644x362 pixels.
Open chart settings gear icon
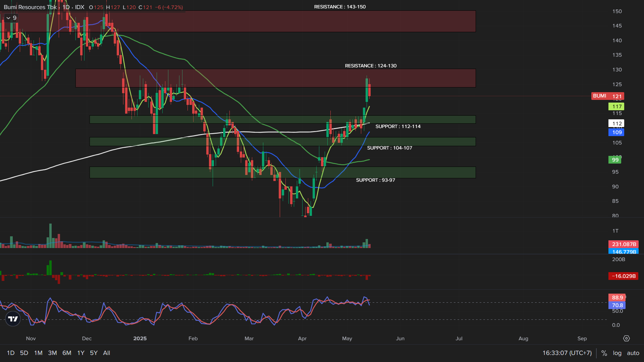pyautogui.click(x=626, y=339)
